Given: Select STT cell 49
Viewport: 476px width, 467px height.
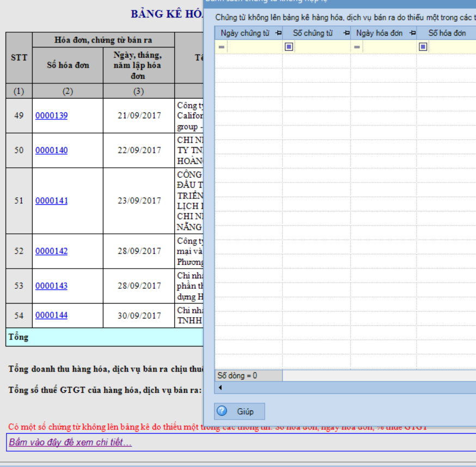Looking at the screenshot, I should pyautogui.click(x=19, y=116).
